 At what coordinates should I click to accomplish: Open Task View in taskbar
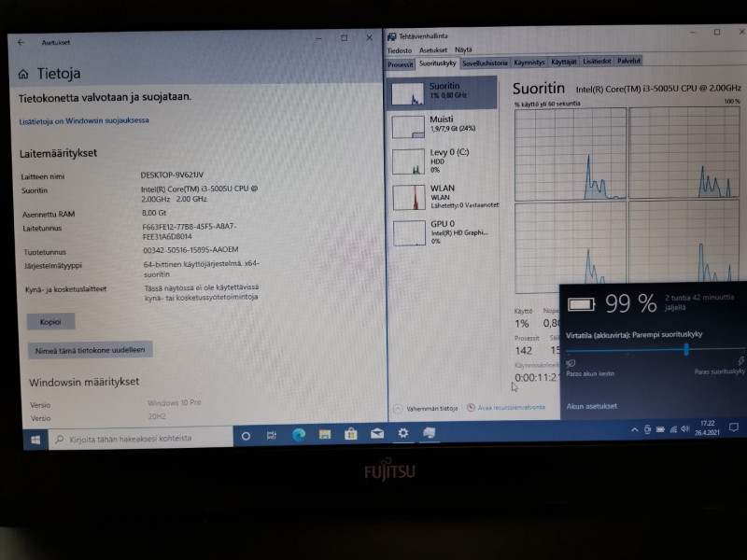272,435
